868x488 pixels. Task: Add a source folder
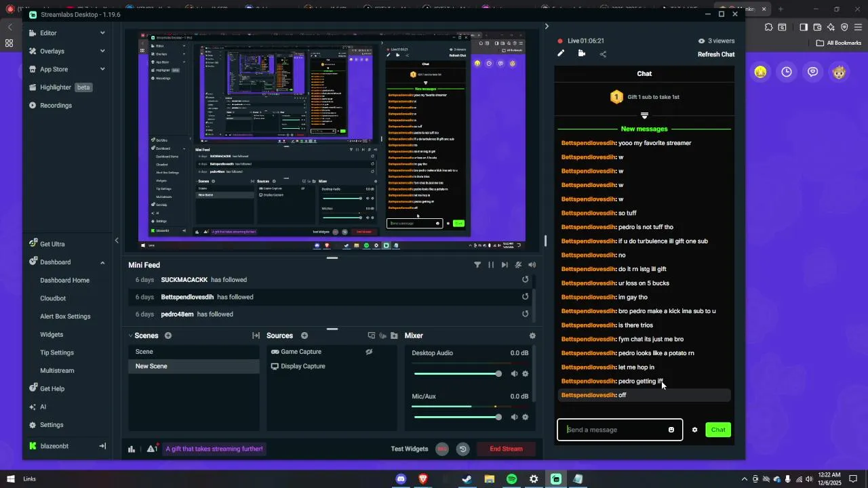[394, 335]
